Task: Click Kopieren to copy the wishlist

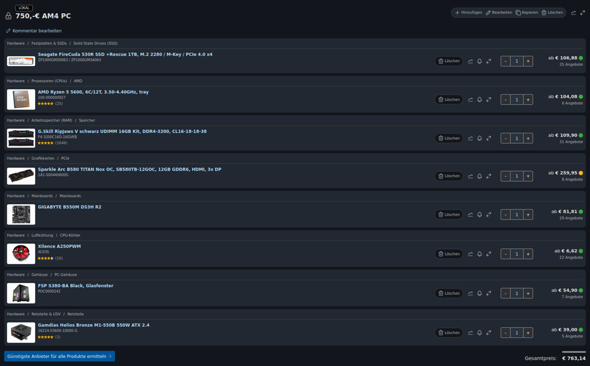Action: coord(527,13)
